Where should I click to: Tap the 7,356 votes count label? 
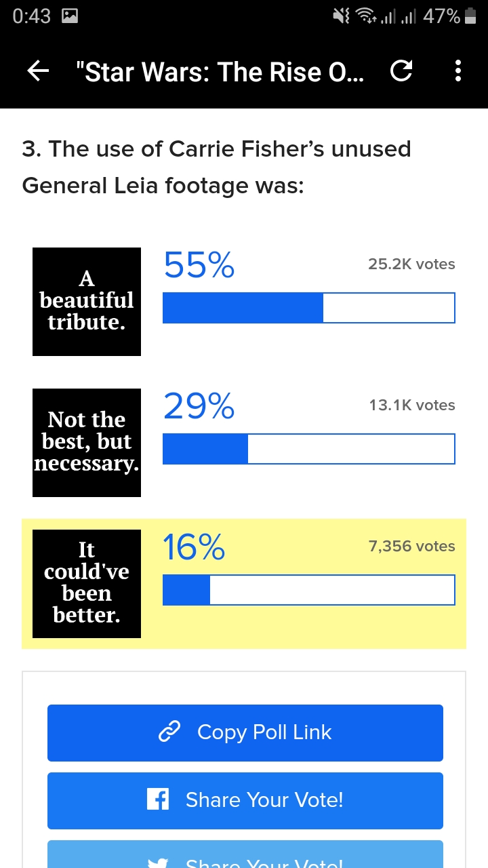click(412, 546)
